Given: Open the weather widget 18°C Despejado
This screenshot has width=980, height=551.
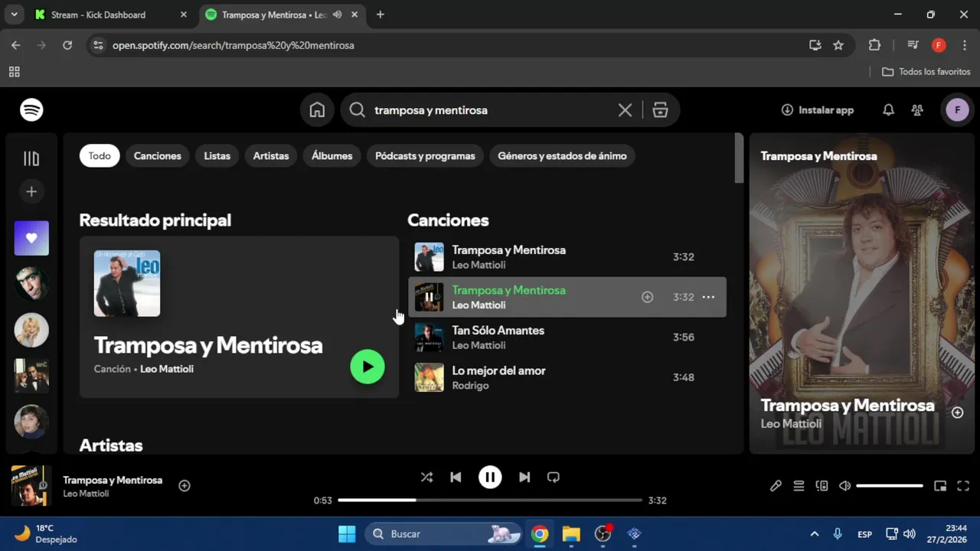Looking at the screenshot, I should tap(46, 533).
